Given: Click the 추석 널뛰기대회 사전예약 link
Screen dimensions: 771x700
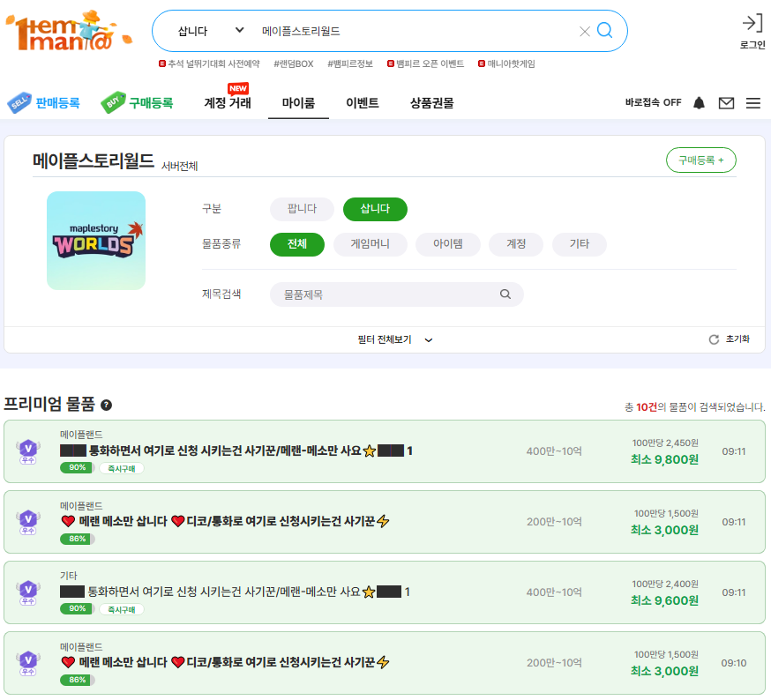Looking at the screenshot, I should coord(209,63).
